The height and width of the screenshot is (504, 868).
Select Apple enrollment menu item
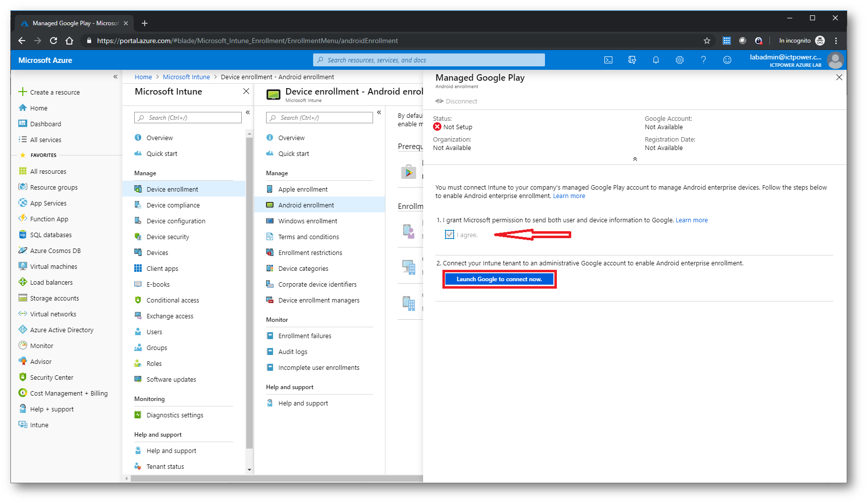pos(303,189)
